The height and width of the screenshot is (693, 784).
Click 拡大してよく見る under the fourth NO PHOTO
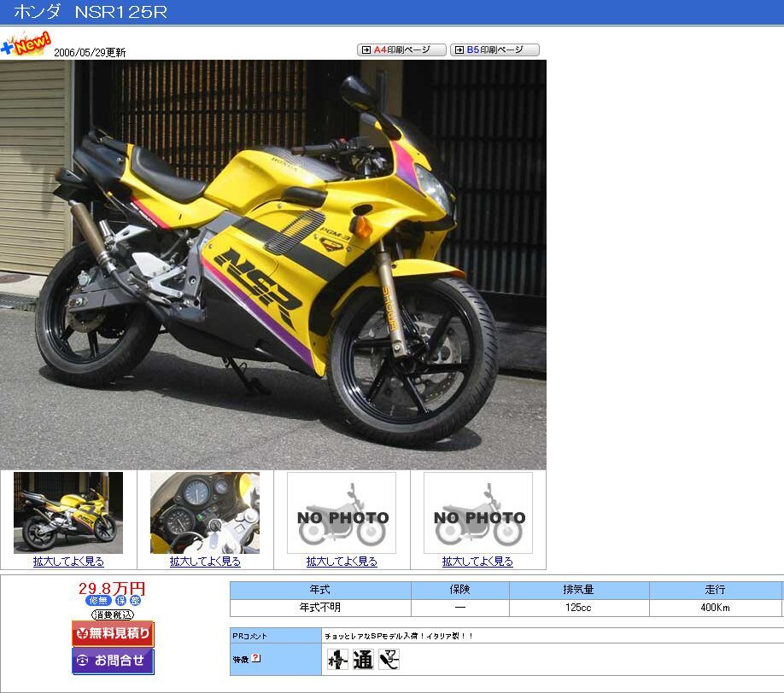coord(477,562)
